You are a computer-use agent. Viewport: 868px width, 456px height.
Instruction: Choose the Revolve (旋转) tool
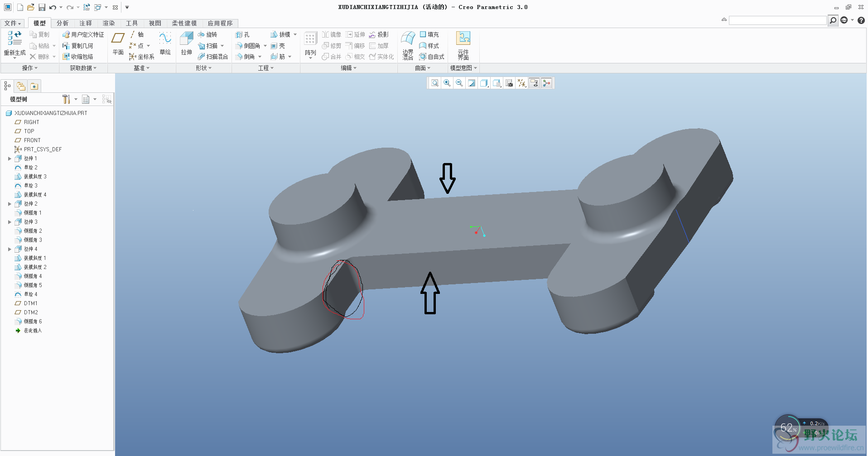point(207,34)
